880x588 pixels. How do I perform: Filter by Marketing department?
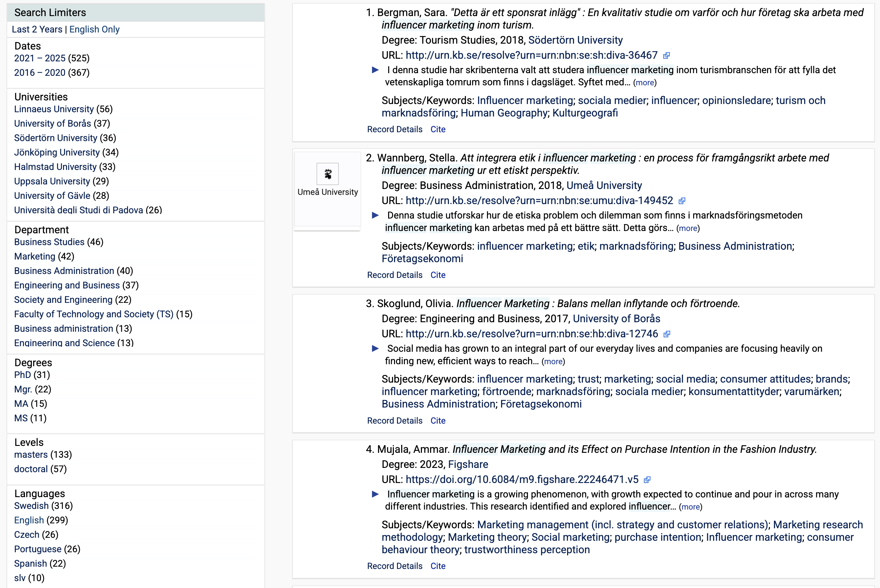click(x=34, y=257)
